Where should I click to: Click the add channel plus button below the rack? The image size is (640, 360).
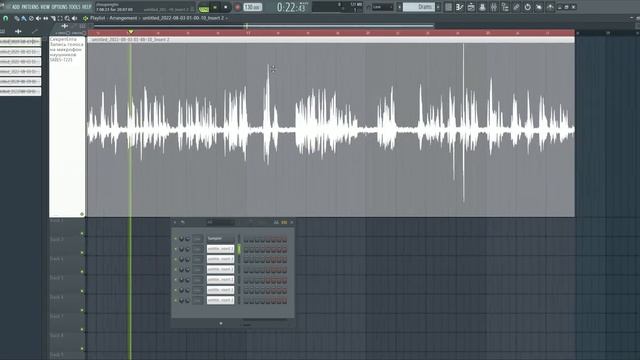point(221,324)
